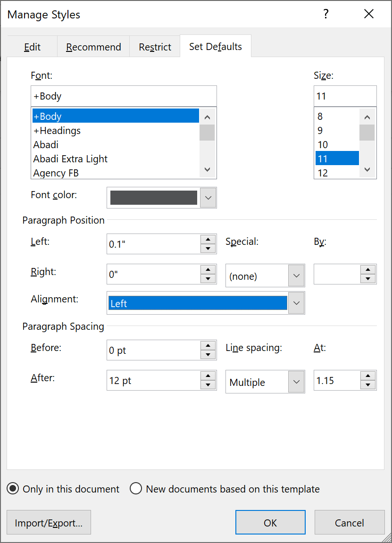392x543 pixels.
Task: Expand the Special dropdown showing (none)
Action: click(x=296, y=276)
